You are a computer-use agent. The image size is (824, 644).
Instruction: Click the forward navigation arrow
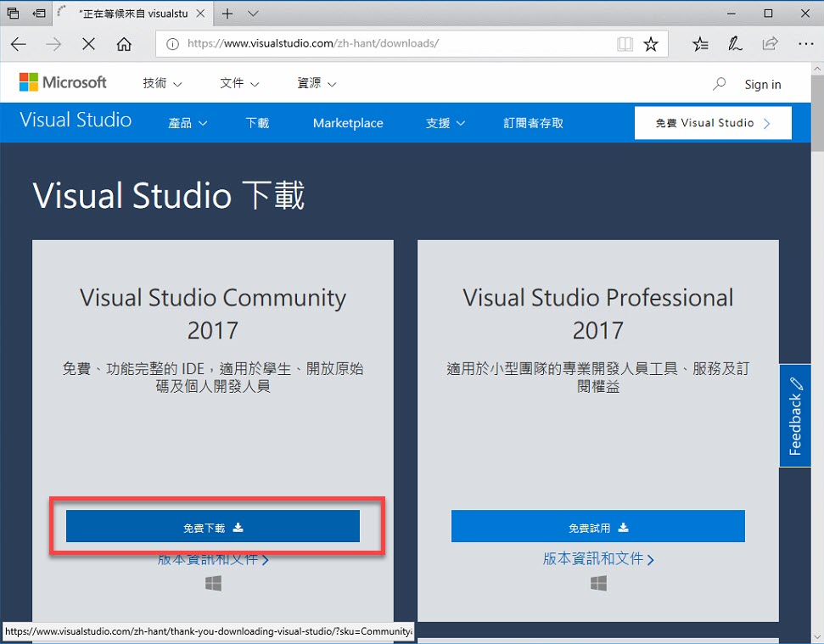pyautogui.click(x=53, y=43)
